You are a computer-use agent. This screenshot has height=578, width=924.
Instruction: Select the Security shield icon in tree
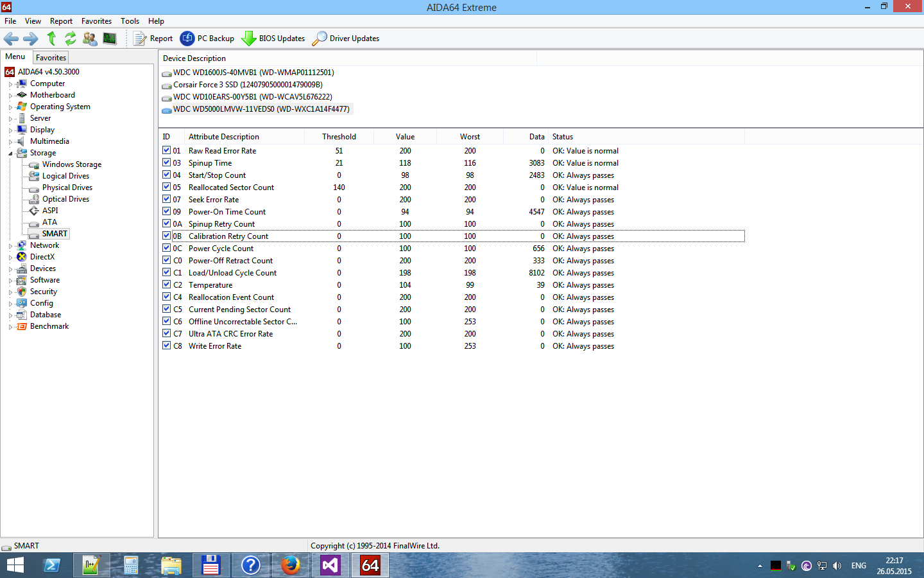[22, 292]
